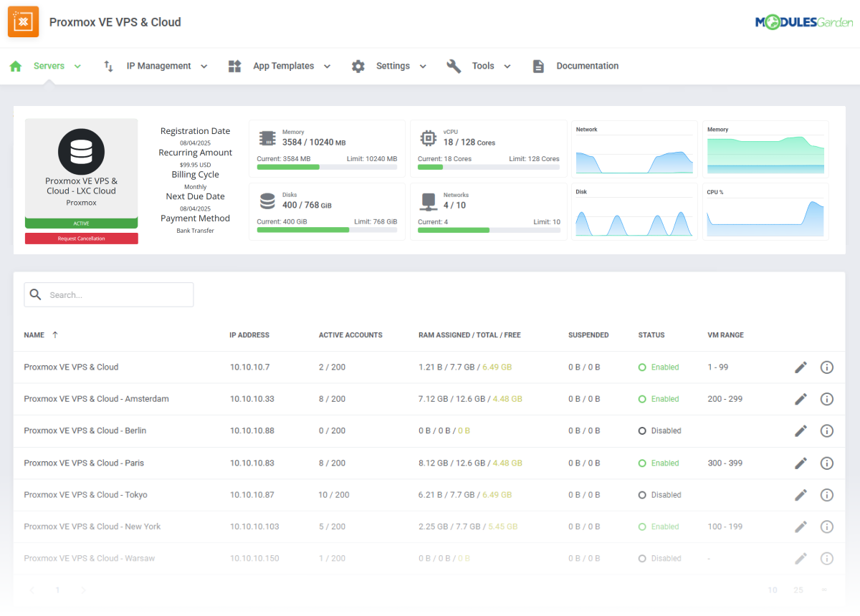Edit the Proxmox VE VPS & Cloud row with 10.10.10.7
The width and height of the screenshot is (860, 616).
click(x=801, y=367)
